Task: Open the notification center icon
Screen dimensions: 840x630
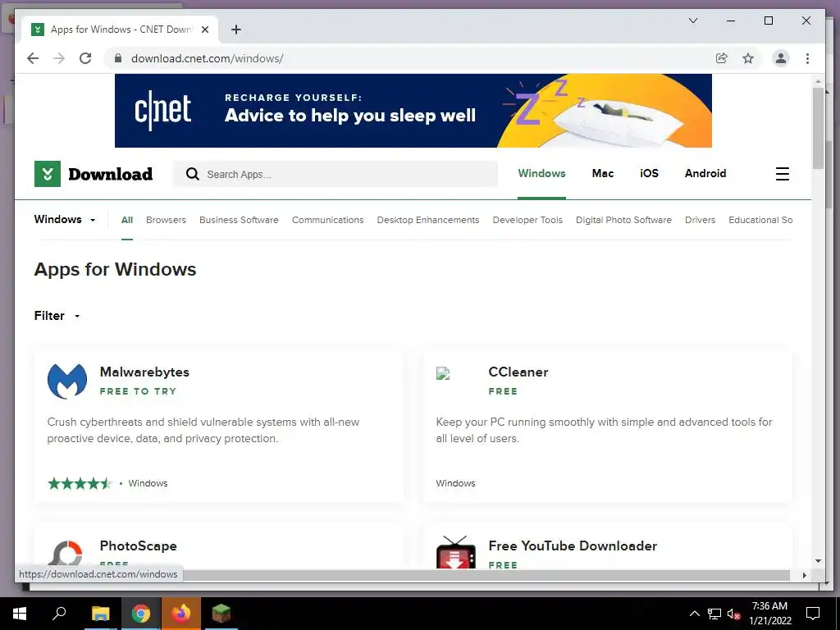Action: (x=813, y=614)
